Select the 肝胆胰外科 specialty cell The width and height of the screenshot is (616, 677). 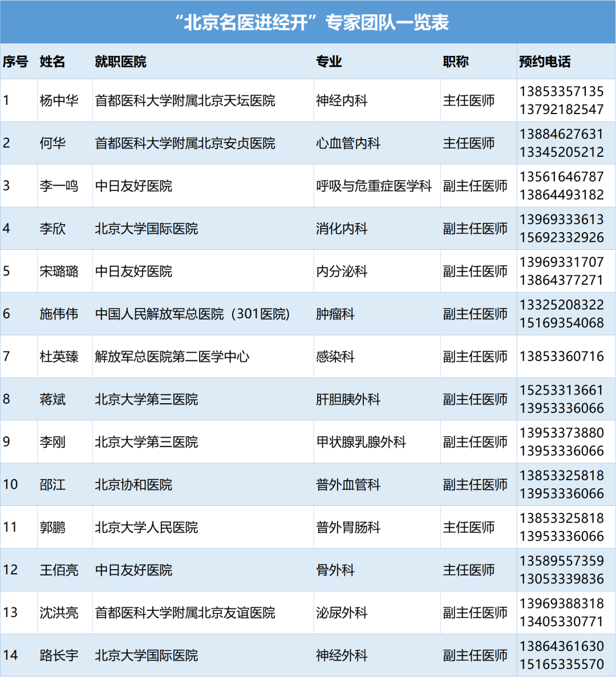(348, 399)
